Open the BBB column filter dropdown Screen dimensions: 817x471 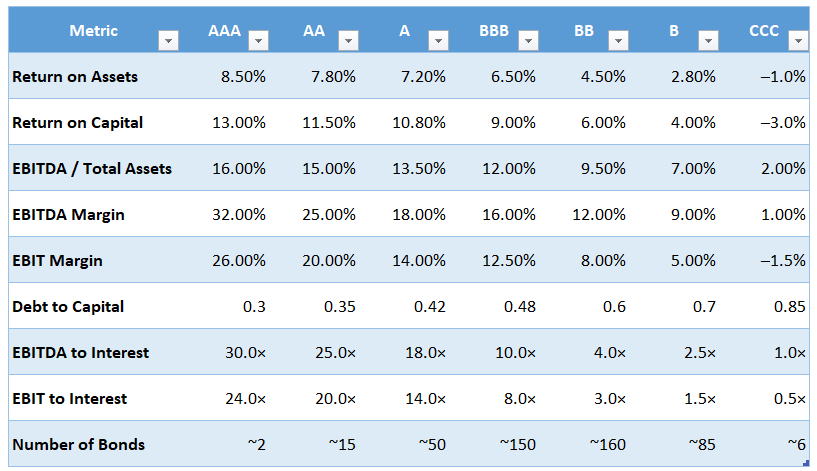528,41
